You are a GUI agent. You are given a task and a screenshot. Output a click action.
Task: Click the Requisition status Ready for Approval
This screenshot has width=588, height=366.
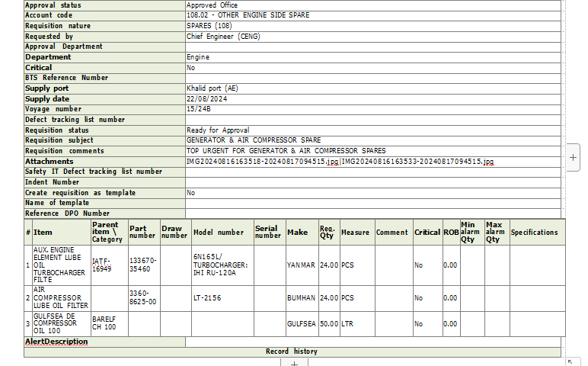point(217,130)
